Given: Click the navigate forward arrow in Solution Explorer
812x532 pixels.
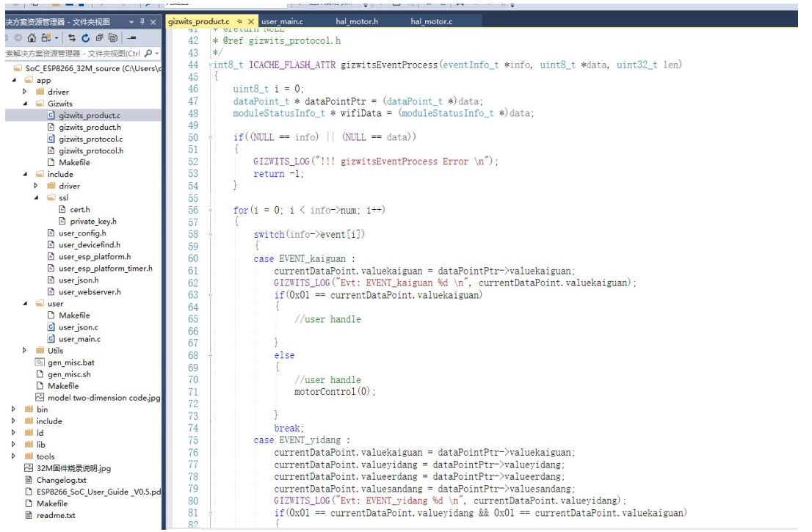Looking at the screenshot, I should (18, 37).
